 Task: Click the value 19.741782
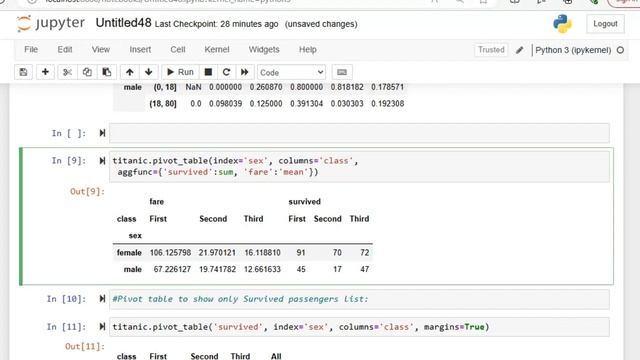218,269
